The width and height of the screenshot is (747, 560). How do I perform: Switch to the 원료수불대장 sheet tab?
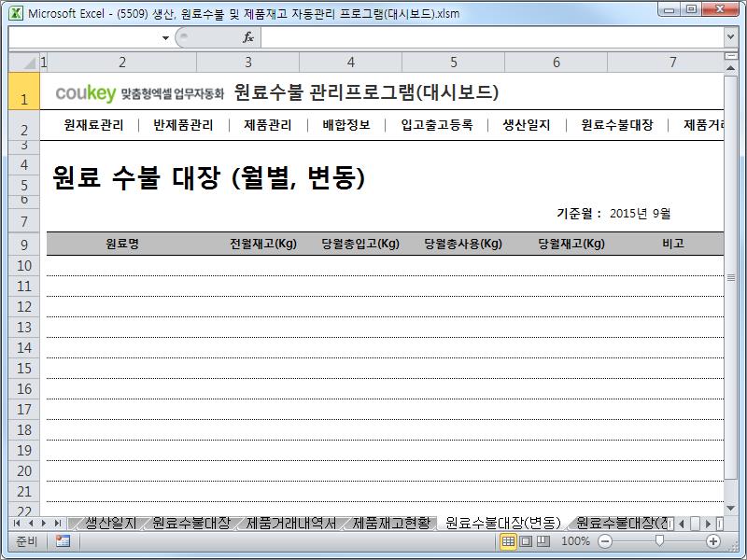191,523
